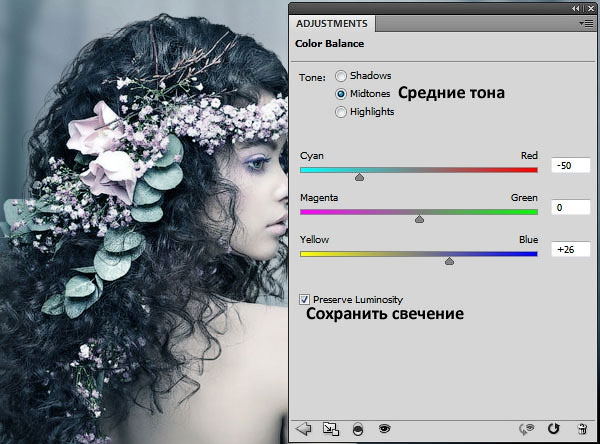The width and height of the screenshot is (600, 444).
Task: Click the Tone: label
Action: click(312, 78)
